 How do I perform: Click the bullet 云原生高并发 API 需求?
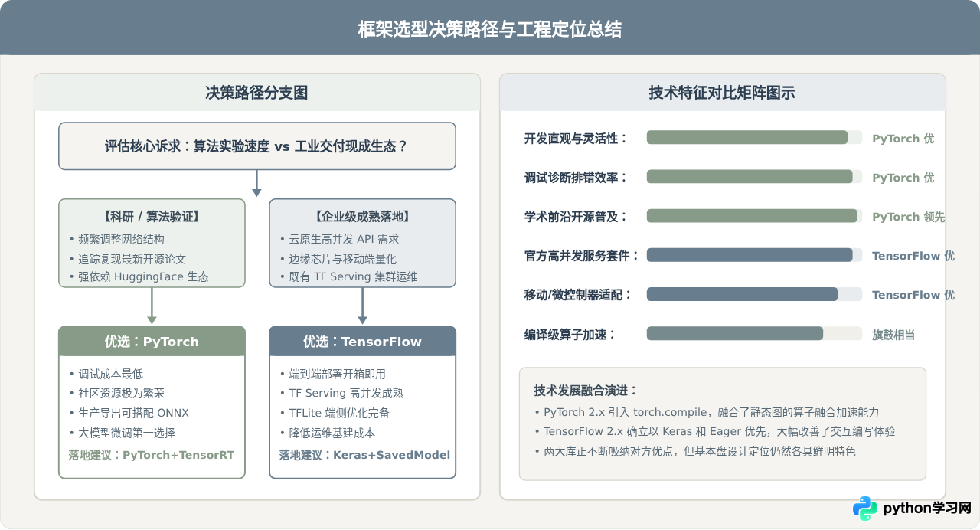[339, 239]
